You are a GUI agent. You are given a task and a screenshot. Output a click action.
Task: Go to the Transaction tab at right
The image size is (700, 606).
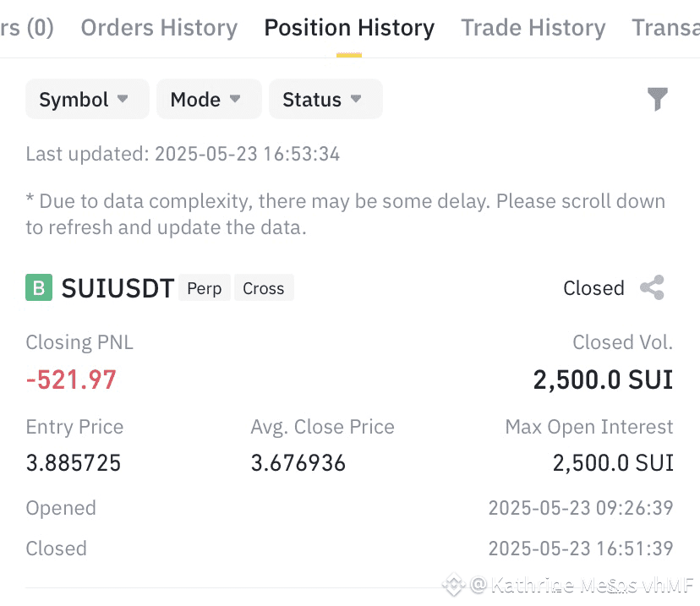(x=665, y=28)
